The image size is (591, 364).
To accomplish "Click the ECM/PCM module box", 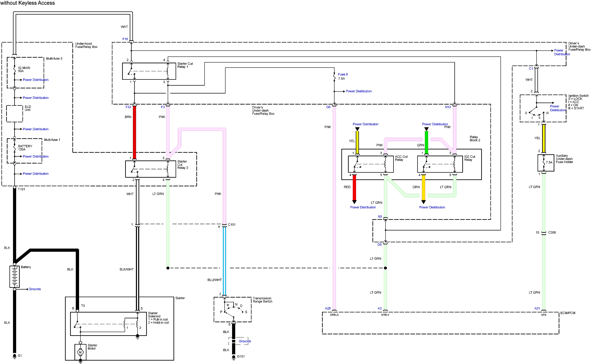I will coord(440,323).
